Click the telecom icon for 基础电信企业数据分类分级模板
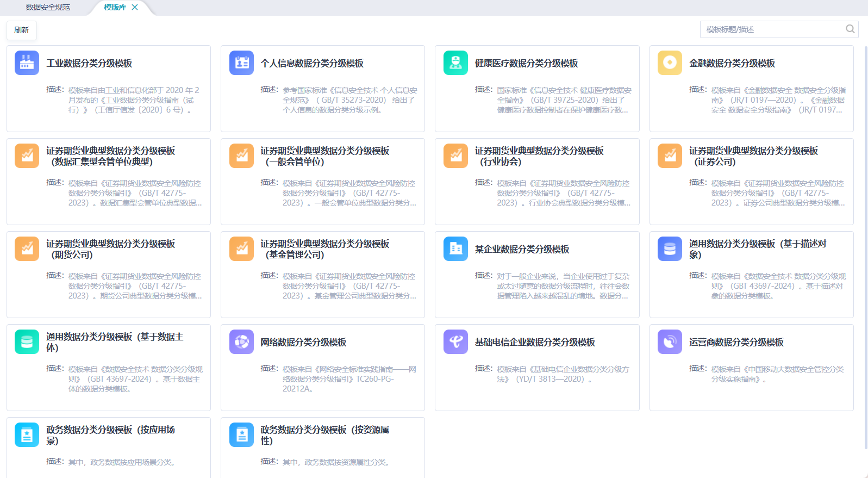The width and height of the screenshot is (868, 478). click(x=455, y=342)
